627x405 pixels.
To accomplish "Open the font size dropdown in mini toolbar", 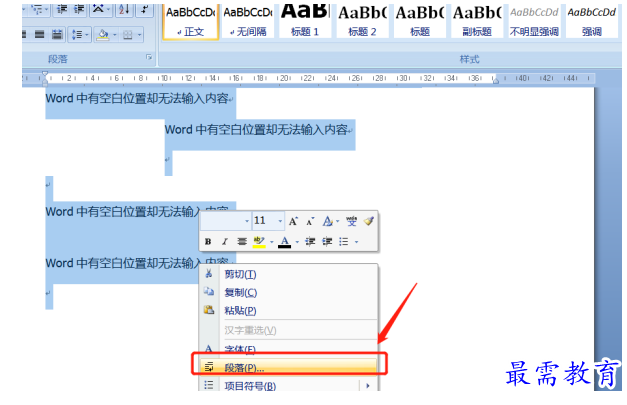I will point(280,221).
